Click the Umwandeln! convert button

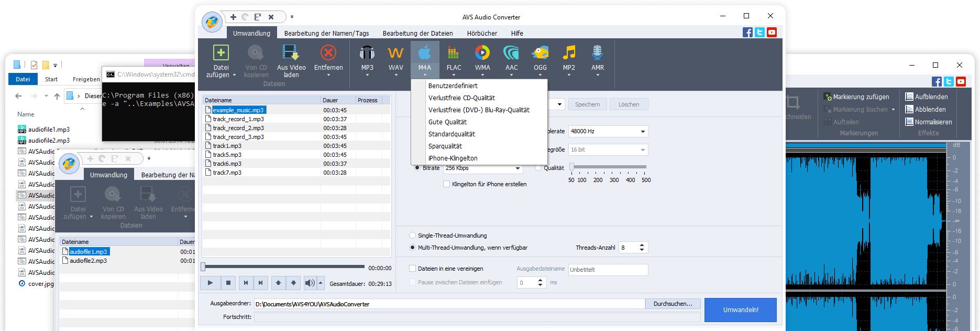point(740,309)
